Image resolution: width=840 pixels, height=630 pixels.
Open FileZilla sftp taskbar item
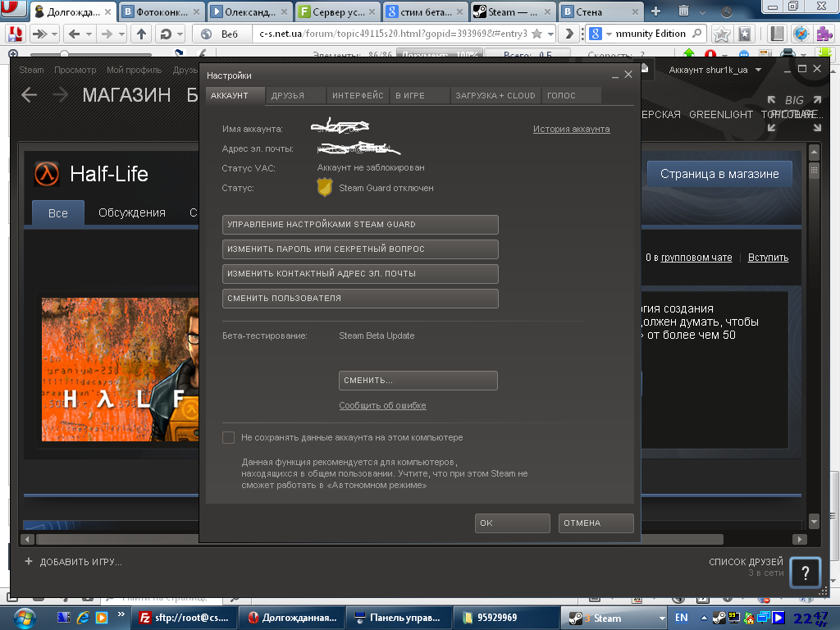tap(185, 618)
